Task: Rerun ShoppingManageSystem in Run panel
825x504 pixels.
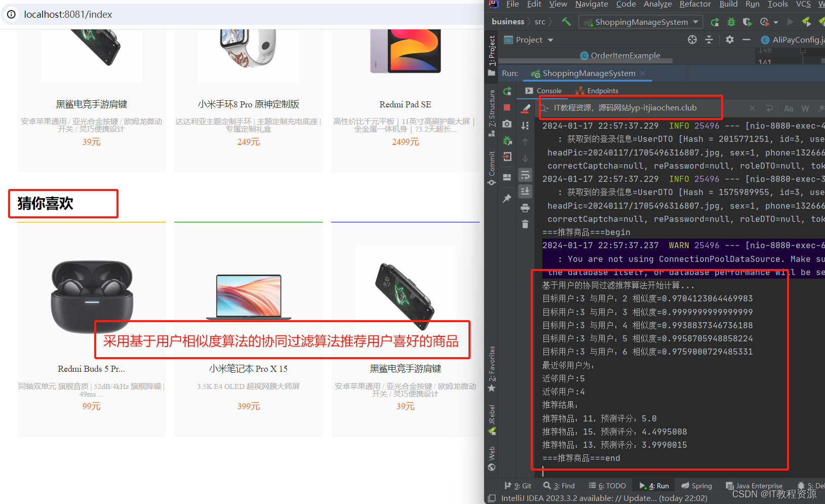Action: [507, 91]
